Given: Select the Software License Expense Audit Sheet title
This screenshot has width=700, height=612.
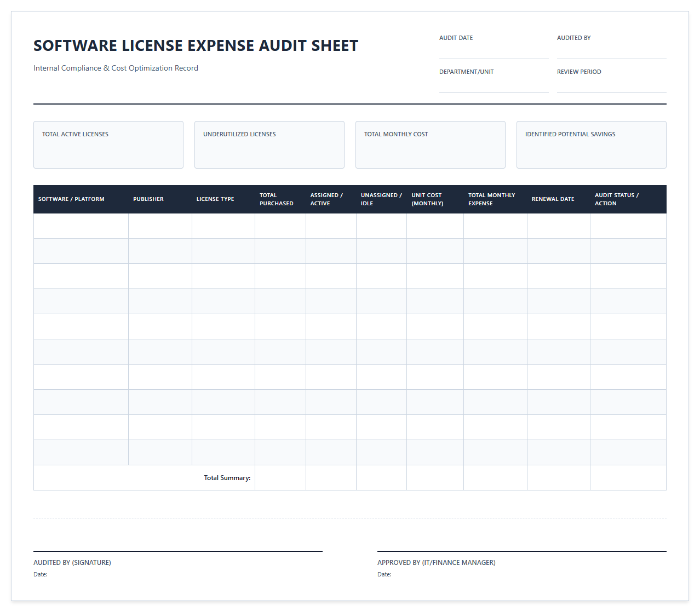Looking at the screenshot, I should [196, 45].
